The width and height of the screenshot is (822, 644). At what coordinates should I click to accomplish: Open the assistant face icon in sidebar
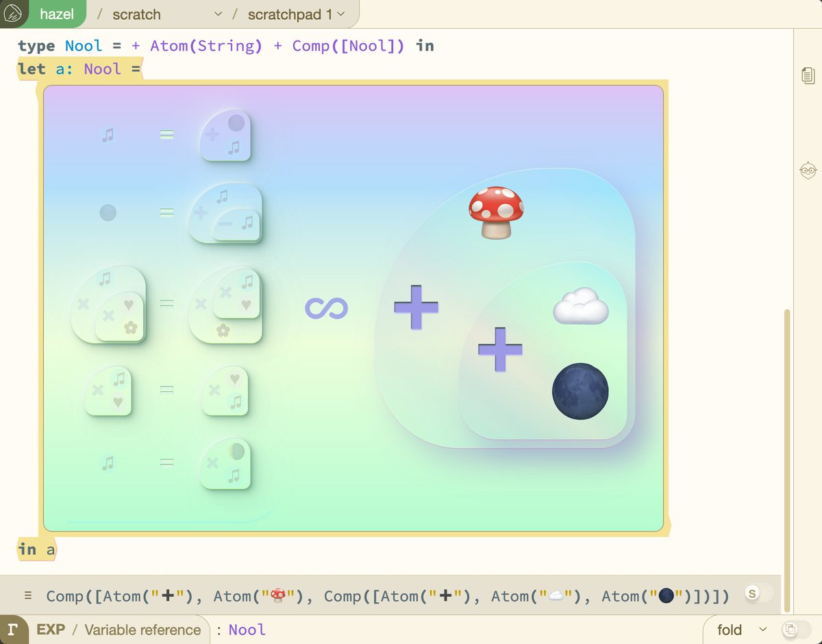808,170
